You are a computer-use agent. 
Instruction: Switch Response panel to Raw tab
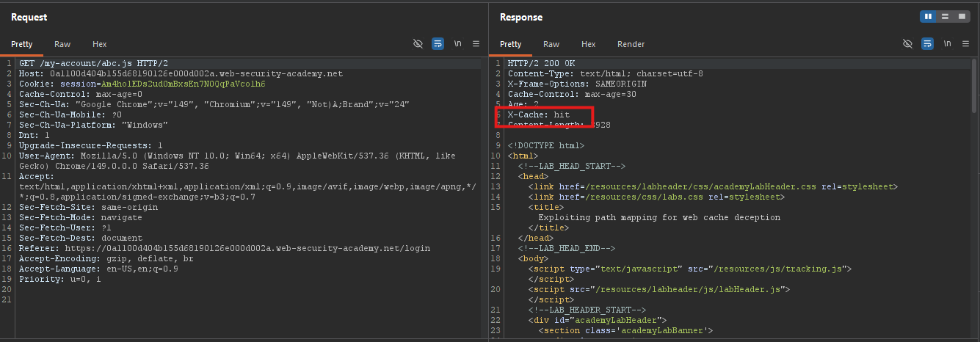(551, 44)
